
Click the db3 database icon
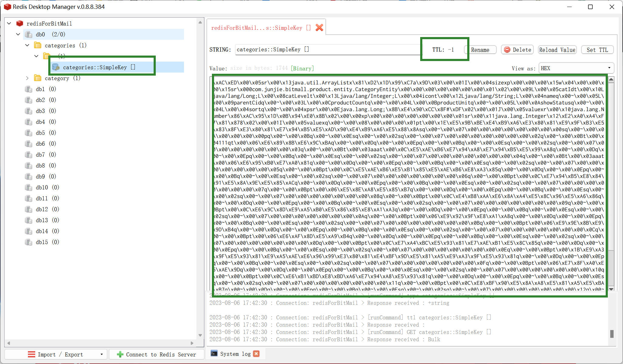29,111
